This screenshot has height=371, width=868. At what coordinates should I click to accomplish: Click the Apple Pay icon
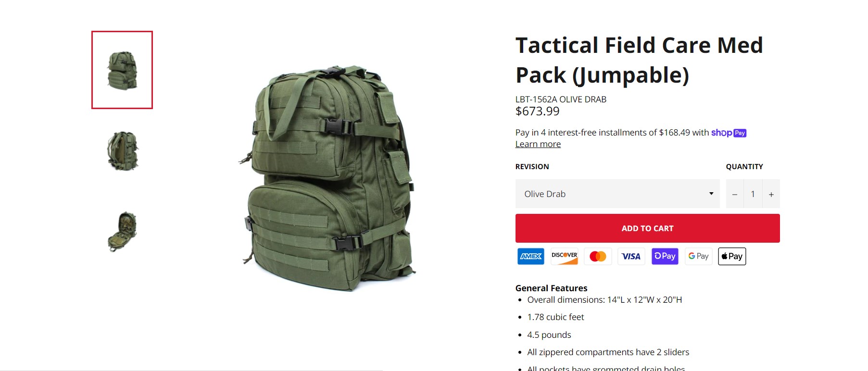coord(732,256)
